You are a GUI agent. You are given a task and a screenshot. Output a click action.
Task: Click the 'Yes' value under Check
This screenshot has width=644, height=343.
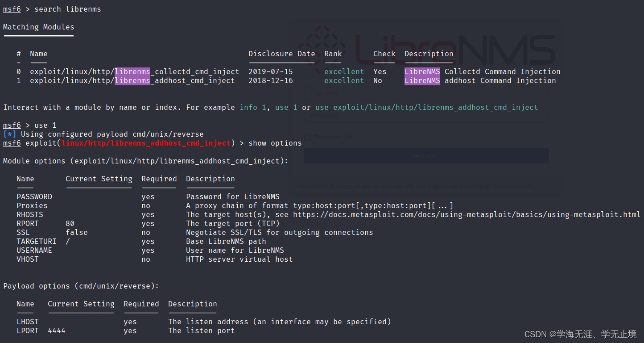[x=380, y=72]
